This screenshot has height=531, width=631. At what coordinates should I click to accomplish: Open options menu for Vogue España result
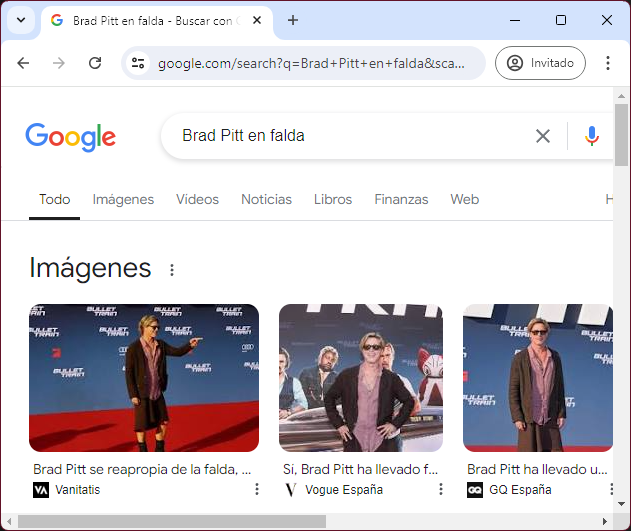click(x=441, y=489)
